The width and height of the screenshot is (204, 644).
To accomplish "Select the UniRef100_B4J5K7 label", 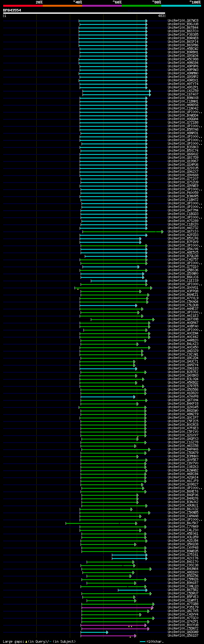I will (183, 523).
